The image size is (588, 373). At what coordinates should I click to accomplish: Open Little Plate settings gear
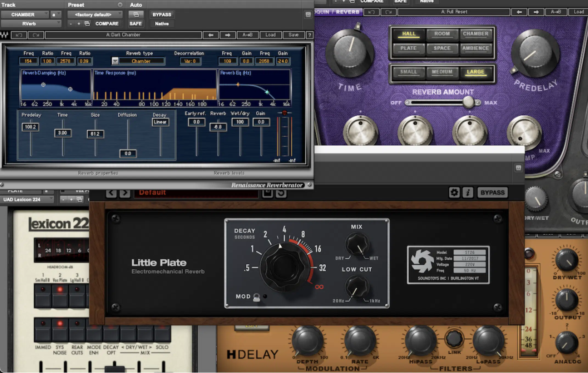point(454,193)
